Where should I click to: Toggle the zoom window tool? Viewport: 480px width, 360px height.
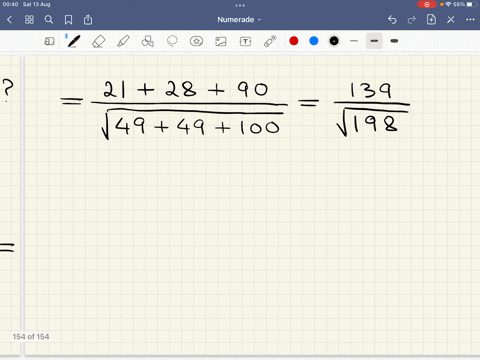[x=49, y=41]
